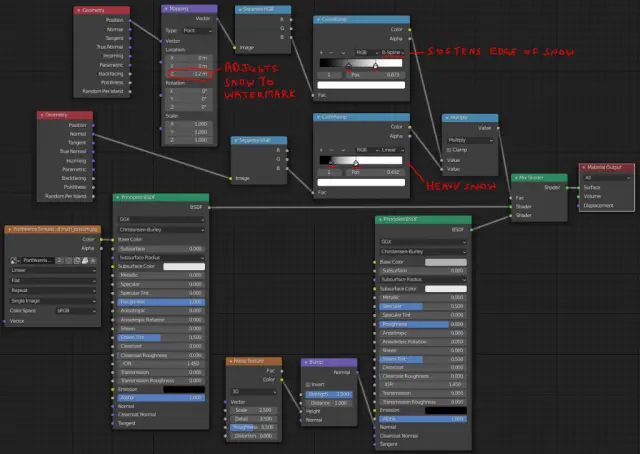This screenshot has height=454, width=640.
Task: Click the Roughness slider in the Noise Texture node
Action: 253,427
